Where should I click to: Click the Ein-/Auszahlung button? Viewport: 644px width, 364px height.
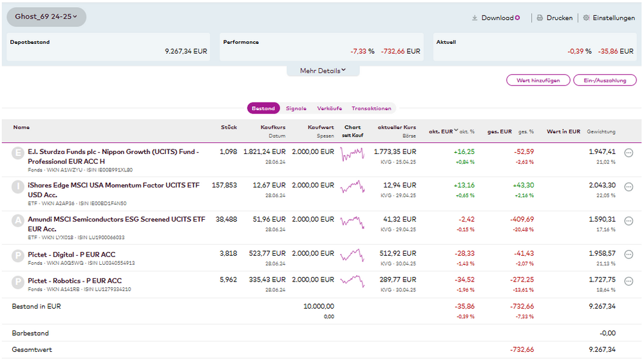(x=604, y=81)
